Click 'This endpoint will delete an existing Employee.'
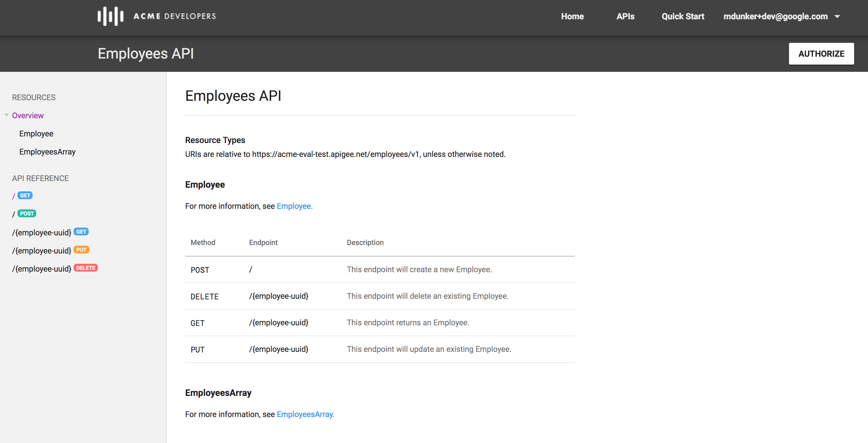 coord(428,296)
